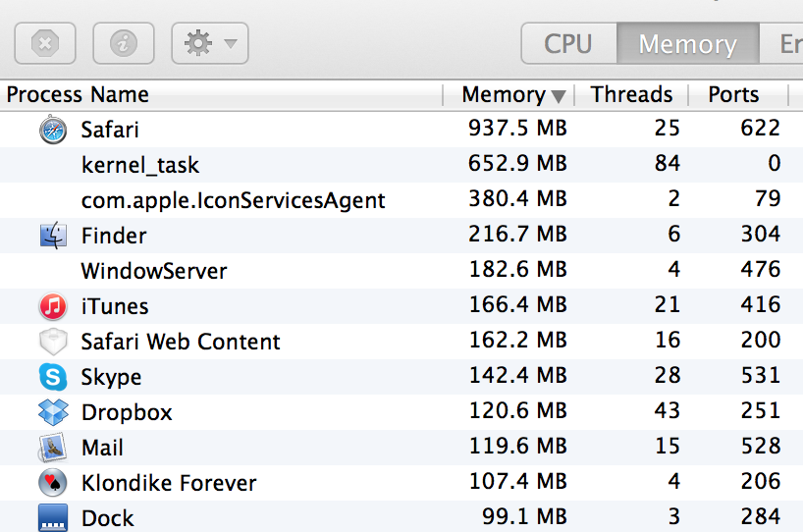Toggle Memory column sort order arrow
This screenshot has height=532, width=803.
[x=559, y=96]
